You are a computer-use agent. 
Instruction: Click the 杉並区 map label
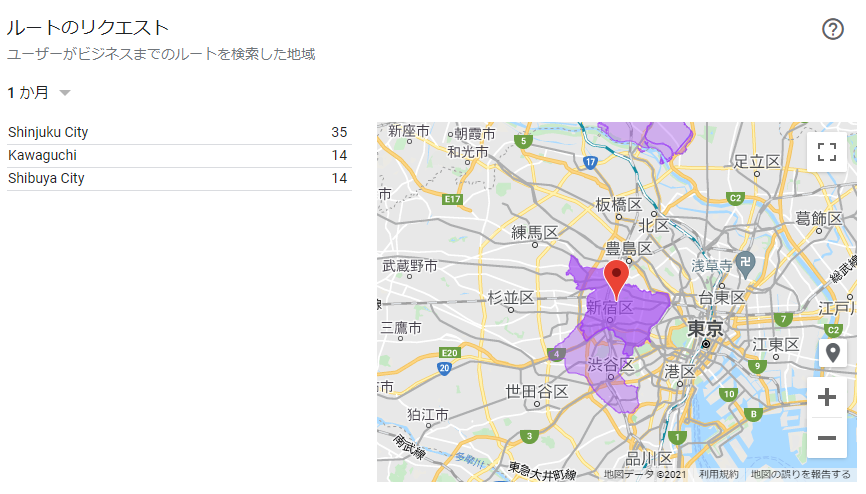pyautogui.click(x=511, y=298)
